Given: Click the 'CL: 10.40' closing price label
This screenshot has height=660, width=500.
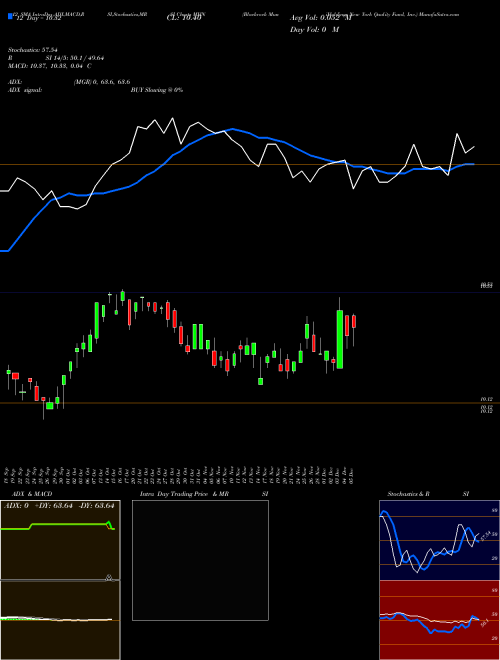Looking at the screenshot, I should point(184,18).
